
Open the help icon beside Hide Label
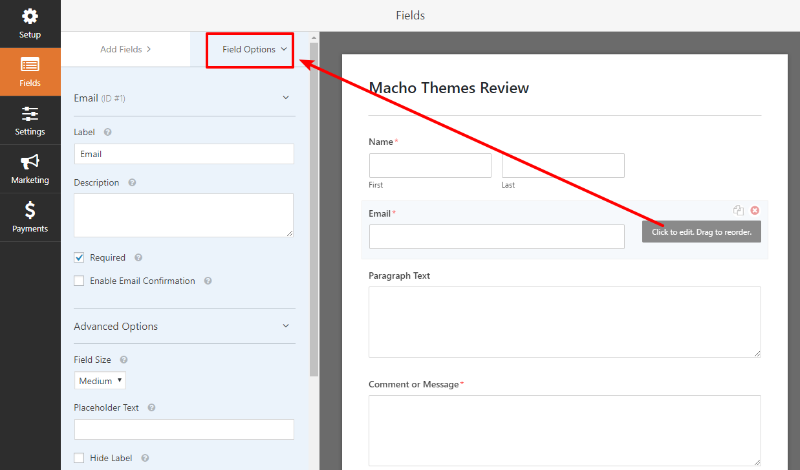[145, 458]
